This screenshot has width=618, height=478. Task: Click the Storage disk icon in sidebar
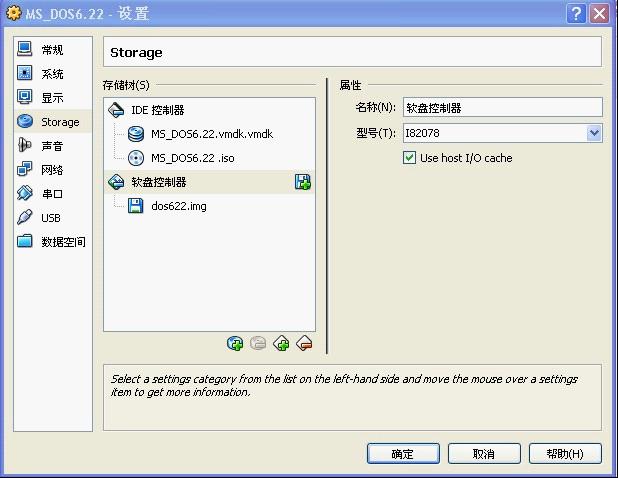24,121
